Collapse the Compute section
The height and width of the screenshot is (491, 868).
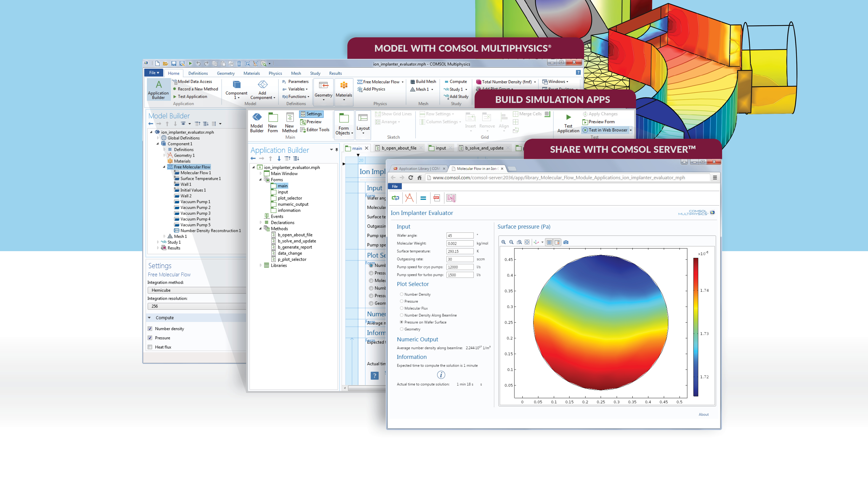pyautogui.click(x=149, y=318)
